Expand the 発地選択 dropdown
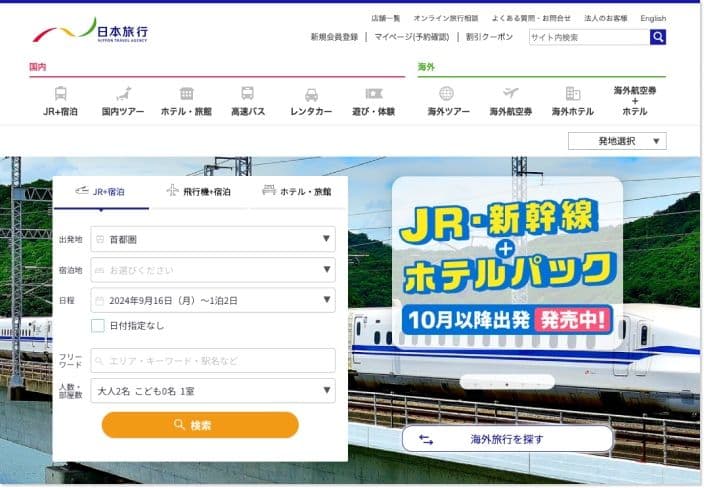The height and width of the screenshot is (488, 704). pyautogui.click(x=616, y=141)
